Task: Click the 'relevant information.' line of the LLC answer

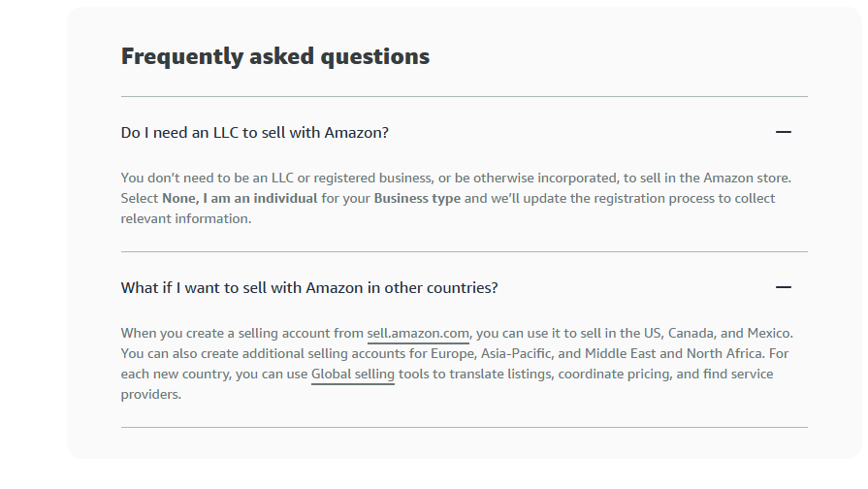Action: [x=186, y=218]
